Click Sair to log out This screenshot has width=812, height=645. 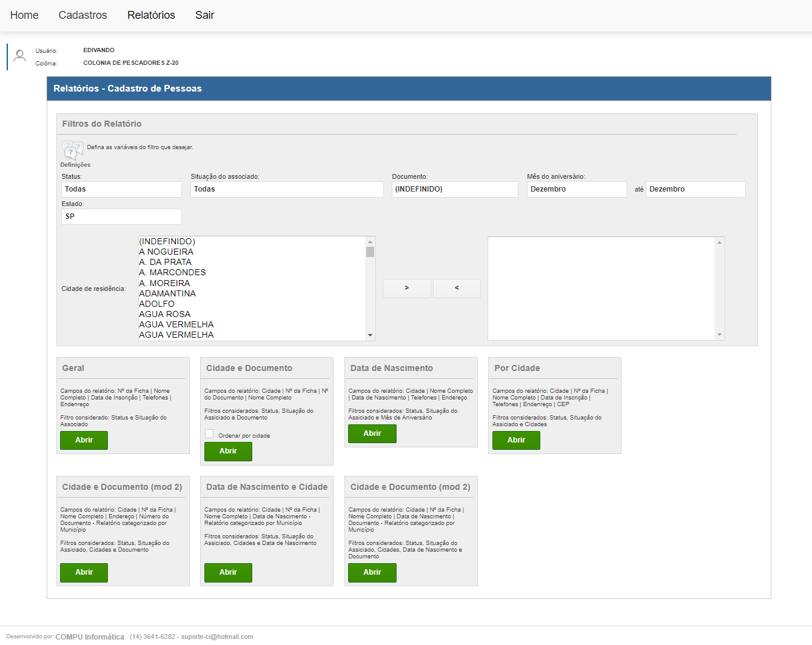point(204,15)
